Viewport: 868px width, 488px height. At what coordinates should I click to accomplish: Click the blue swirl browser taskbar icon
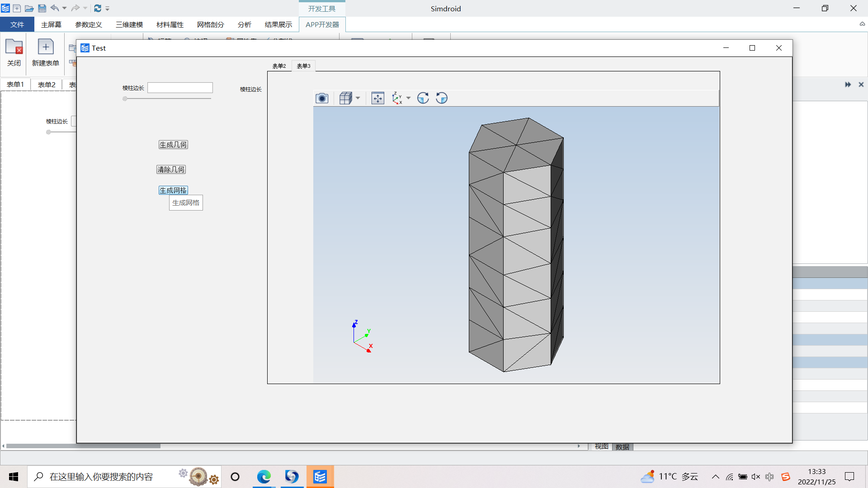(292, 477)
